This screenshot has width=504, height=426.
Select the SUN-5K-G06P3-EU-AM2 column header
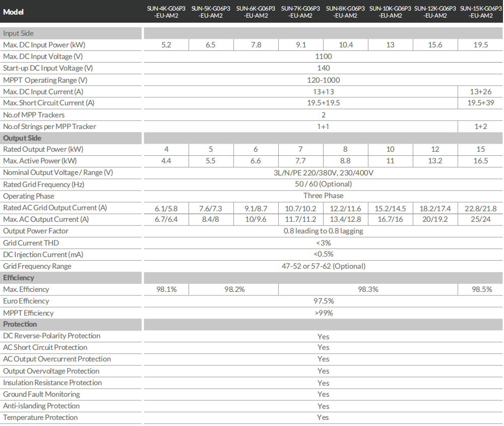(x=211, y=12)
